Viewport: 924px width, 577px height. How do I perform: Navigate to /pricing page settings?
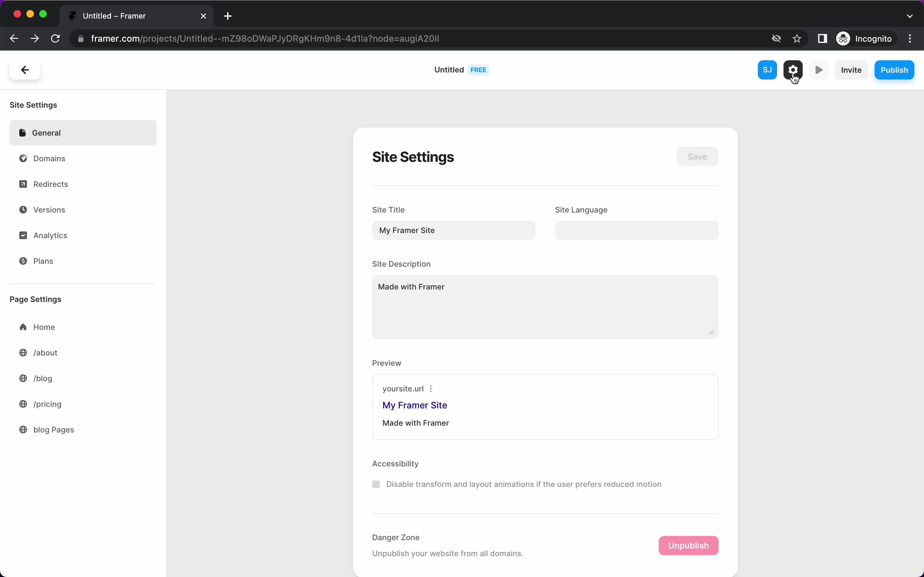tap(47, 404)
